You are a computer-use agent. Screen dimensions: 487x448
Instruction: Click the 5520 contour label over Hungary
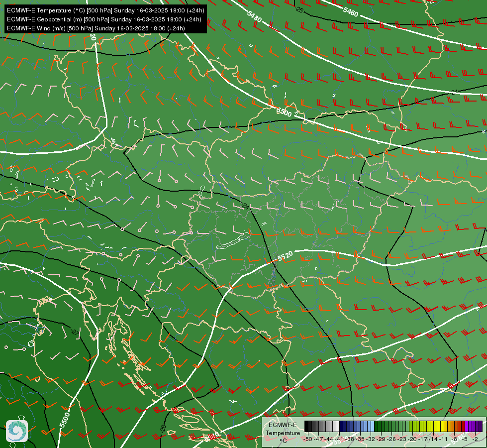[x=285, y=256]
